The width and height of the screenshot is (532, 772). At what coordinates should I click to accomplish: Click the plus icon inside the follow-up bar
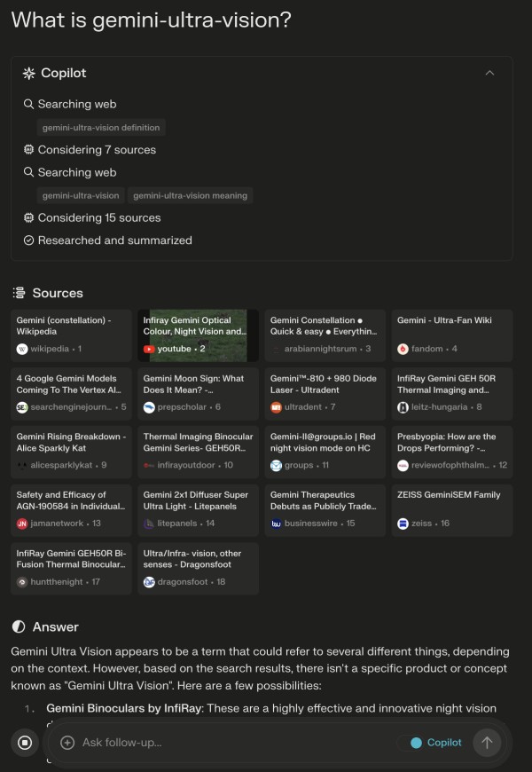point(66,742)
